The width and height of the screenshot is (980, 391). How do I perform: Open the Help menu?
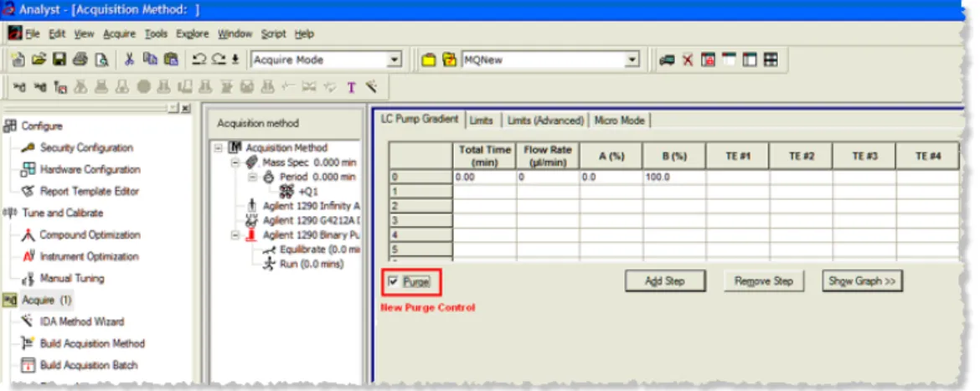click(x=304, y=33)
